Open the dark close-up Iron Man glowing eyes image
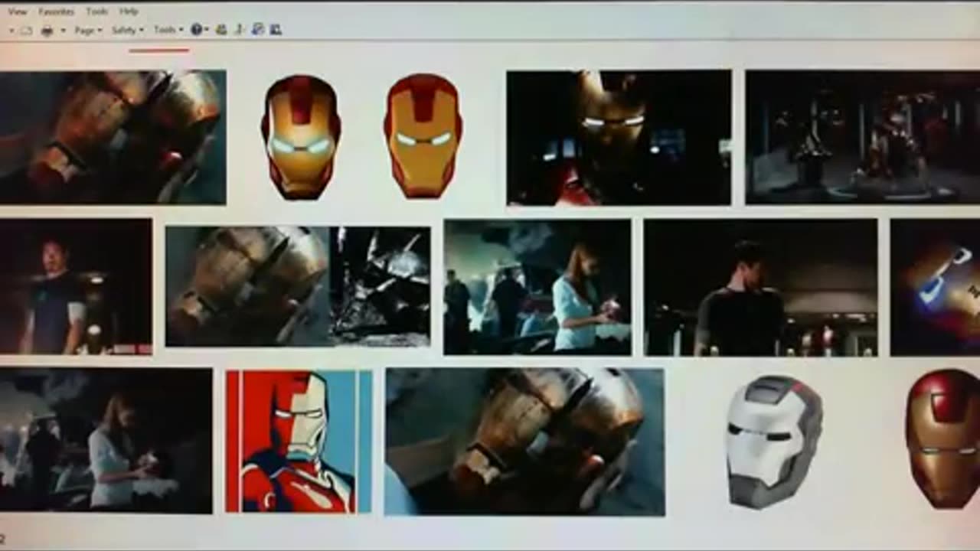Viewport: 980px width, 551px height. click(x=619, y=138)
